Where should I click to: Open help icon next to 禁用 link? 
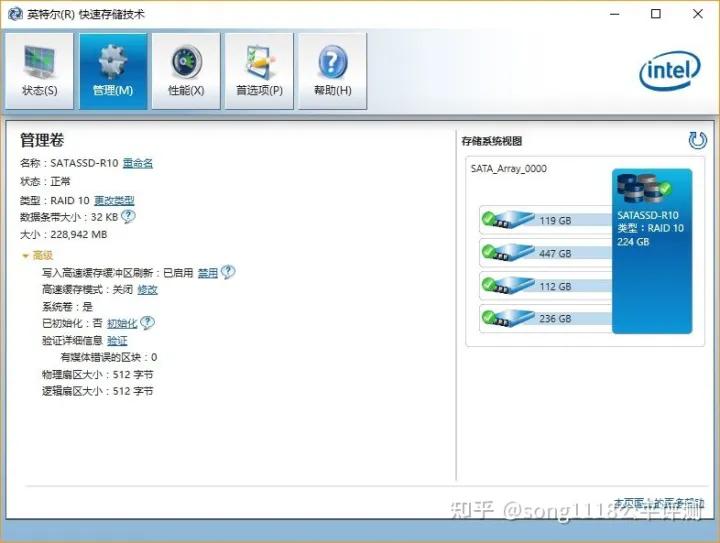(228, 272)
